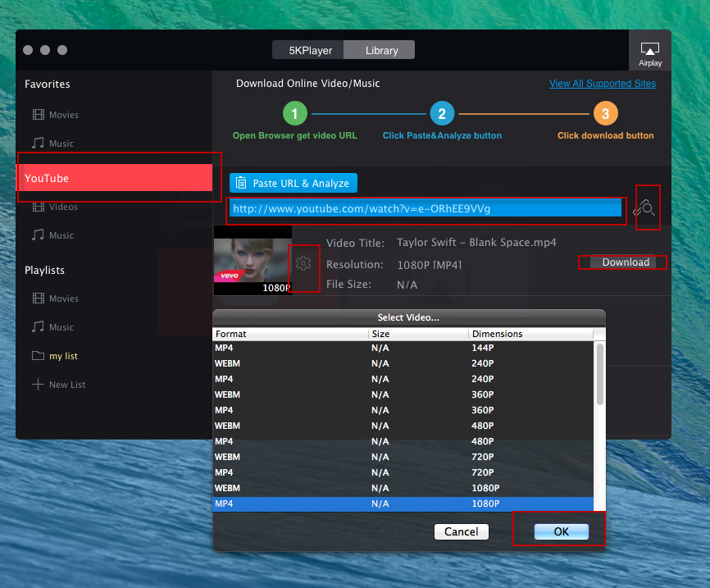Screen dimensions: 710x588
Task: Click the Taylor Swift video thumbnail
Action: (x=253, y=261)
